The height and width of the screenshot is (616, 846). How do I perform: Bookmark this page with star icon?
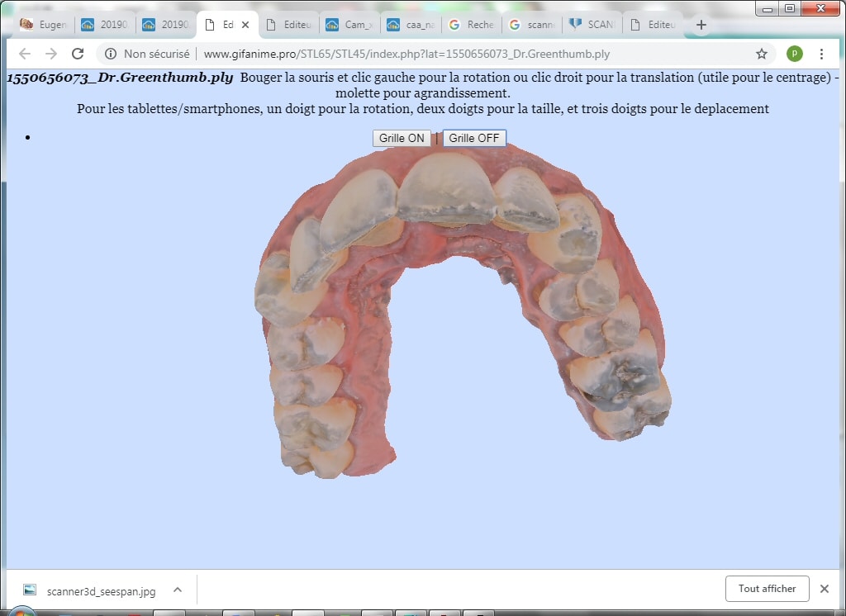click(761, 54)
